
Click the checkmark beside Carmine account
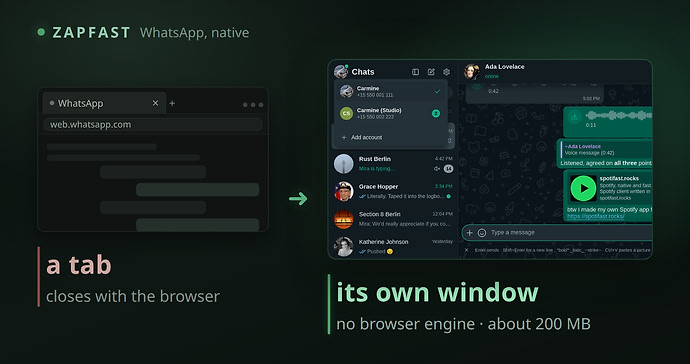(437, 91)
